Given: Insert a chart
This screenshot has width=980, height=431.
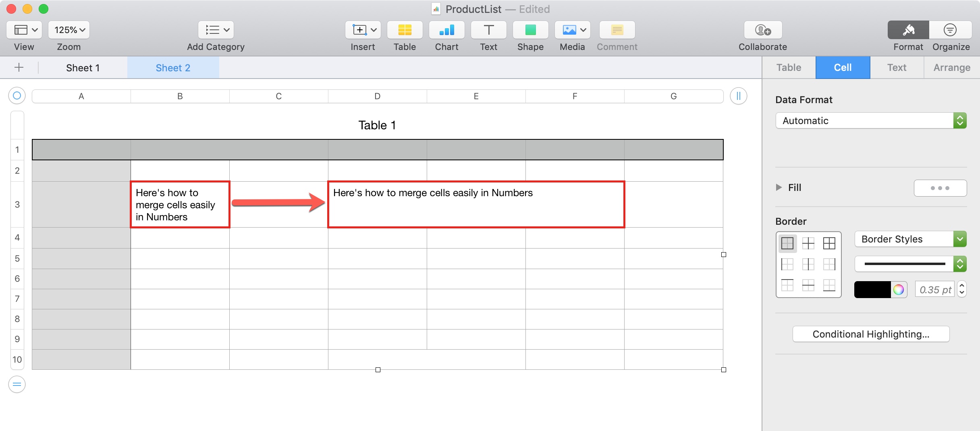Looking at the screenshot, I should (446, 30).
